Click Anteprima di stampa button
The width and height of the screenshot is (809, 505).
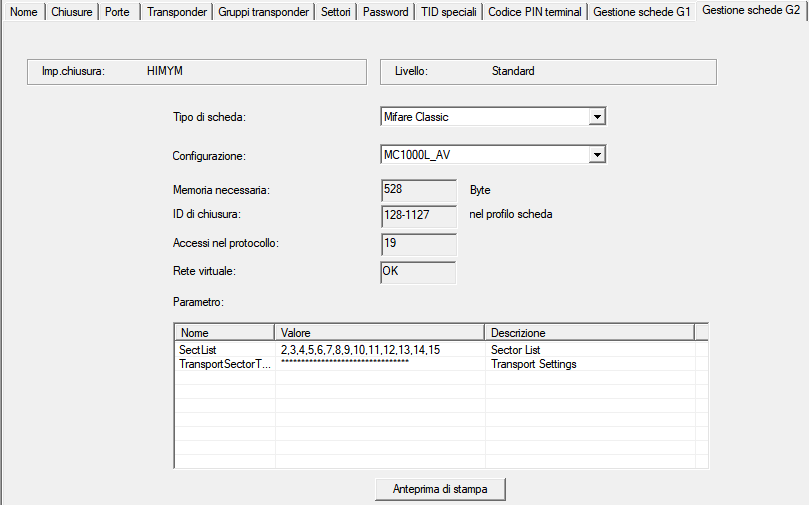click(440, 489)
